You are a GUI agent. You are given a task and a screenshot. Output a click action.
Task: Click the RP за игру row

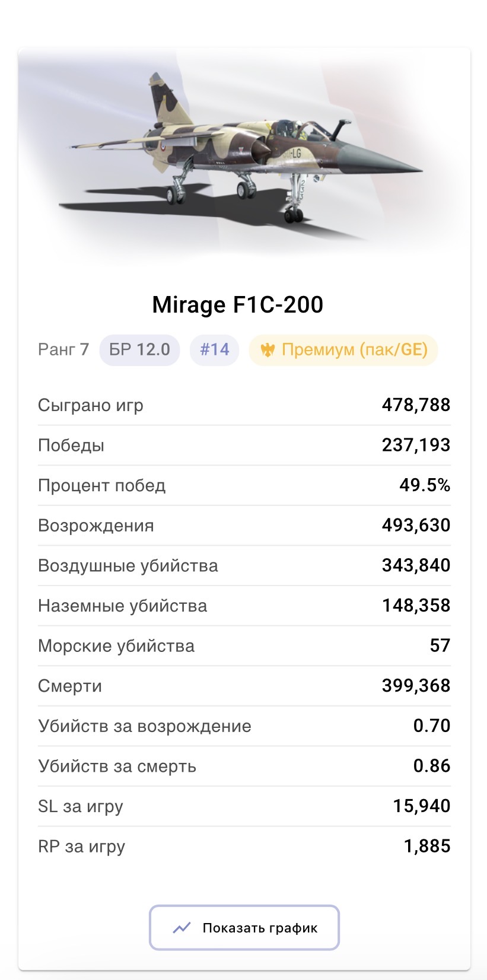244,847
